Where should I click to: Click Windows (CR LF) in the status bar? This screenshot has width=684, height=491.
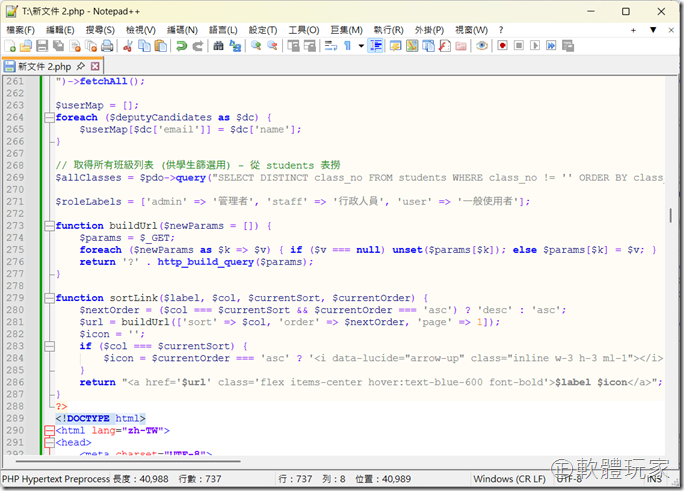(x=510, y=479)
